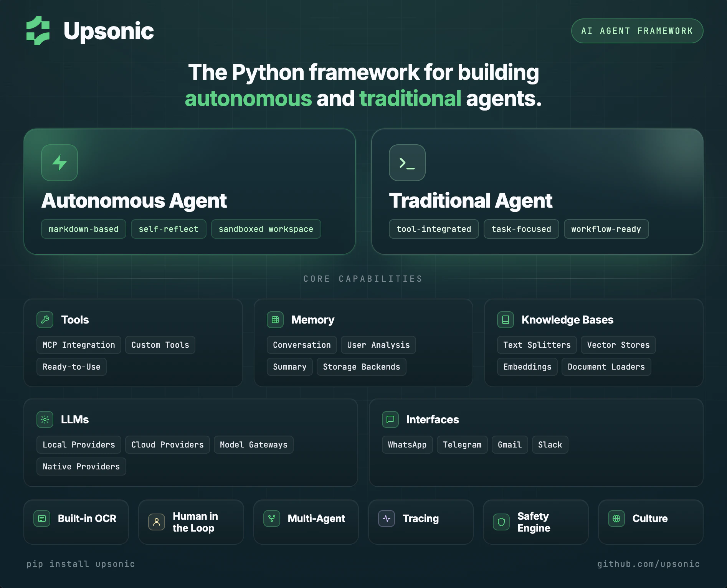
Task: Select the workflow-ready tag
Action: [606, 229]
